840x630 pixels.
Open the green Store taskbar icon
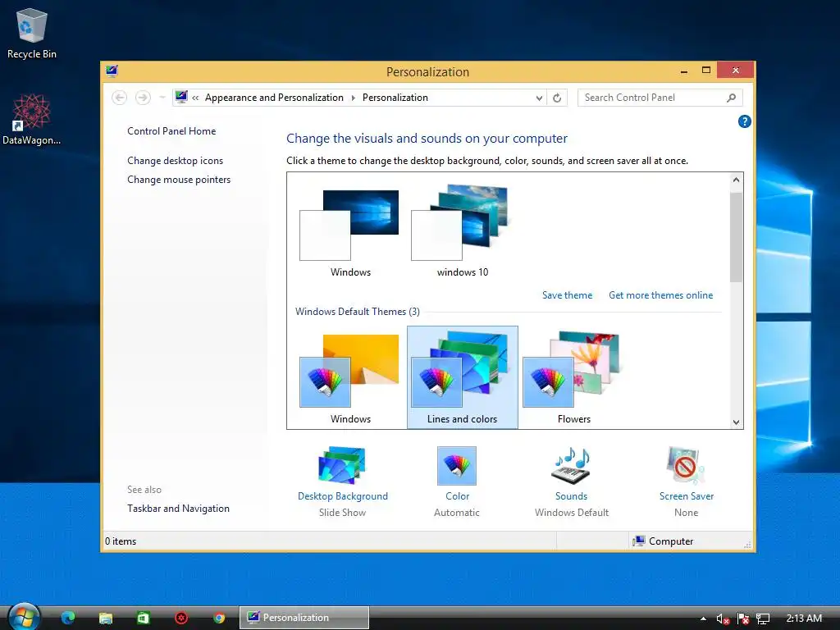pos(143,618)
